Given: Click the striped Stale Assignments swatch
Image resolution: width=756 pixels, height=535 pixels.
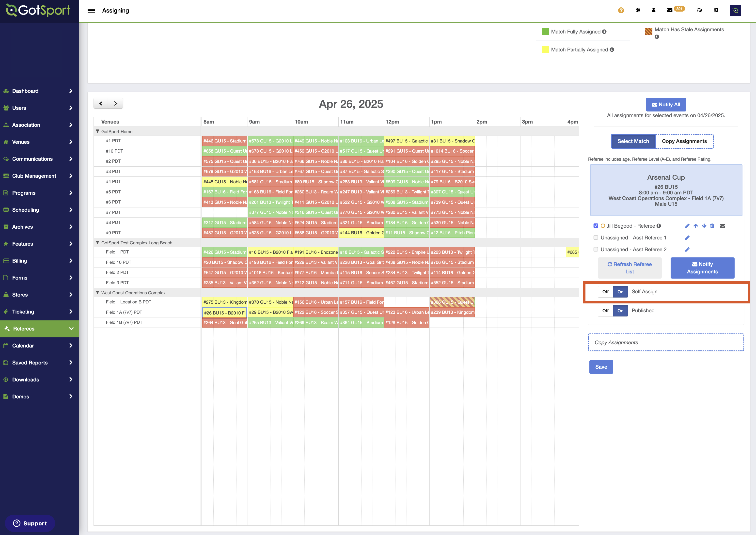Looking at the screenshot, I should point(648,32).
